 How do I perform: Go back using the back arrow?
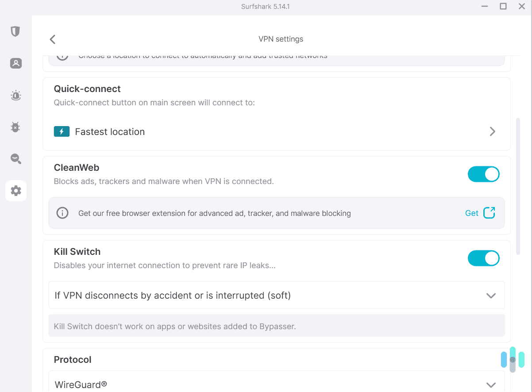[52, 39]
